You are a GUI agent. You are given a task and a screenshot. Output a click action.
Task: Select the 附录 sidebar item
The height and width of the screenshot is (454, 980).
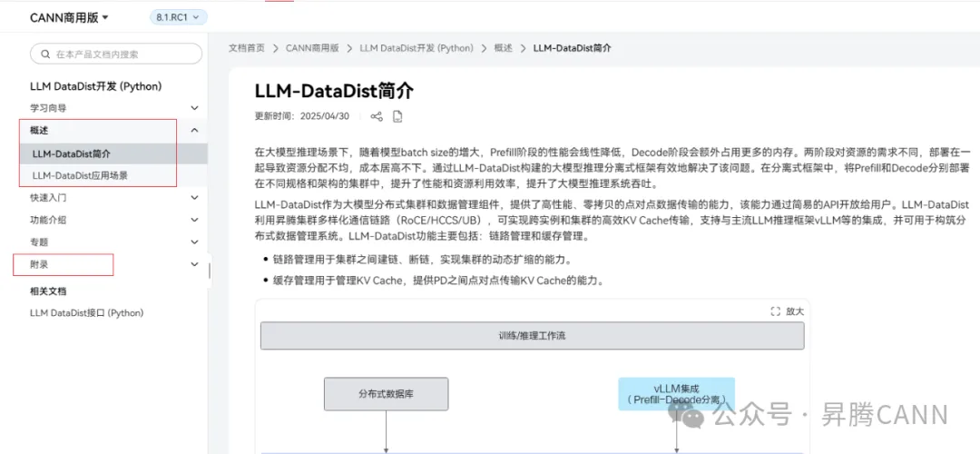[39, 264]
